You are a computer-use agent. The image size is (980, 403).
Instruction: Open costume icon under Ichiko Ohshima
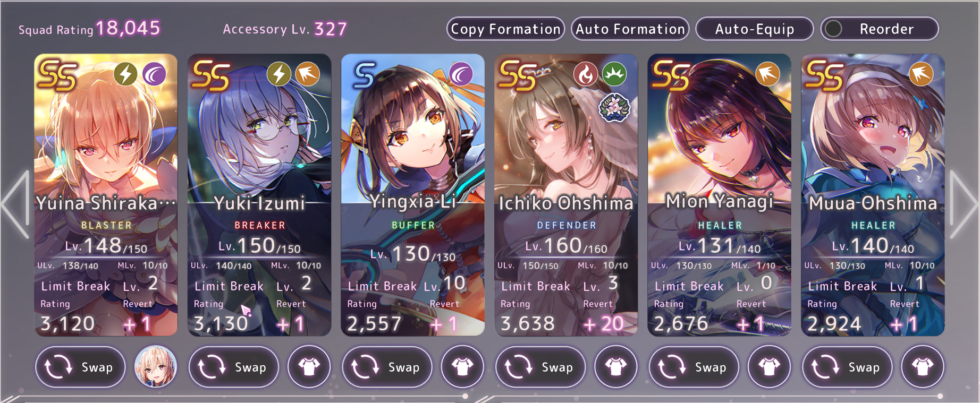[615, 366]
